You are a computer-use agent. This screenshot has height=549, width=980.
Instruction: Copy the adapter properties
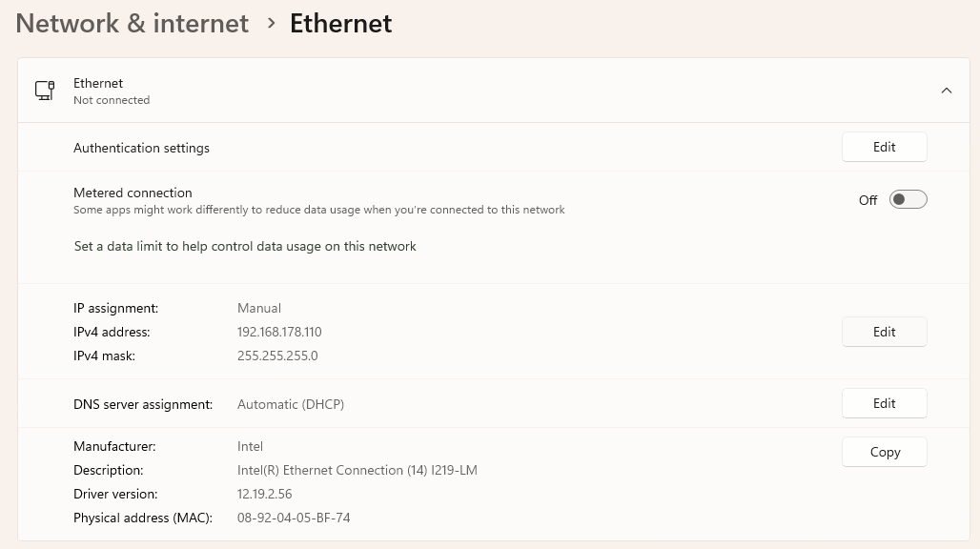(884, 452)
